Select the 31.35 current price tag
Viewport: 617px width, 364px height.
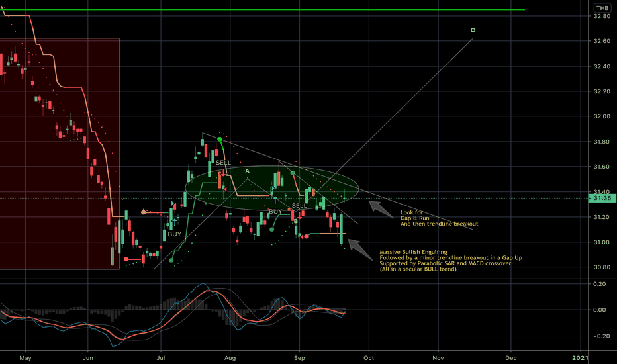pos(602,198)
